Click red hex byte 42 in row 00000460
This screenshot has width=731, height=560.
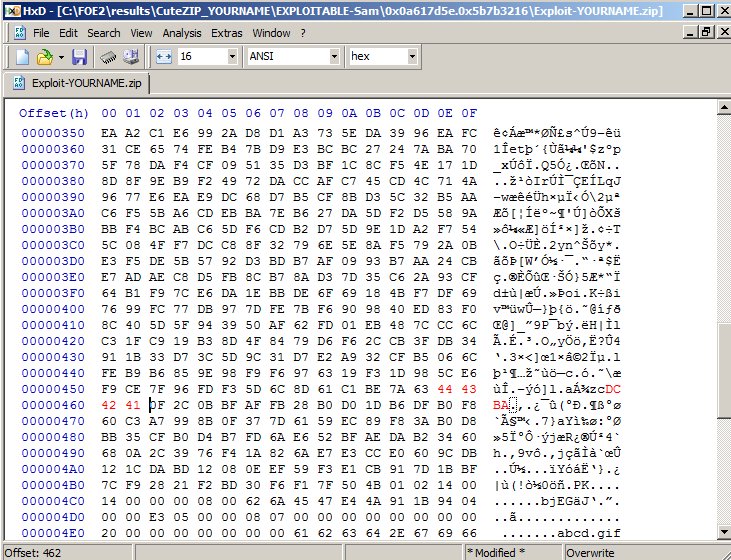point(109,405)
